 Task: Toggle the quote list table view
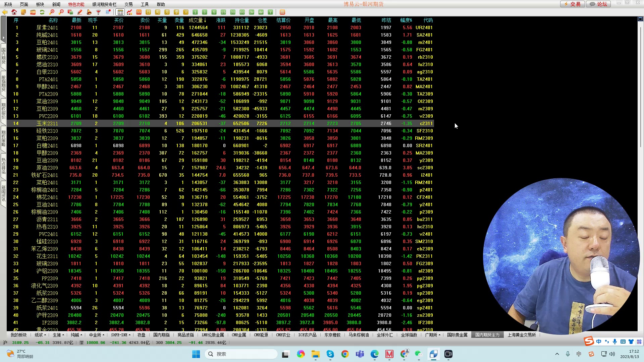pyautogui.click(x=120, y=12)
